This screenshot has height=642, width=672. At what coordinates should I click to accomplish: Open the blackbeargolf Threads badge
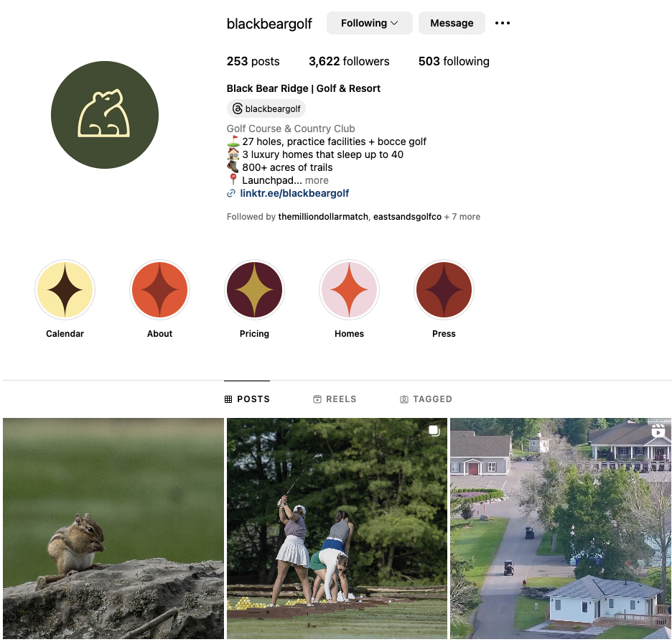pos(266,109)
